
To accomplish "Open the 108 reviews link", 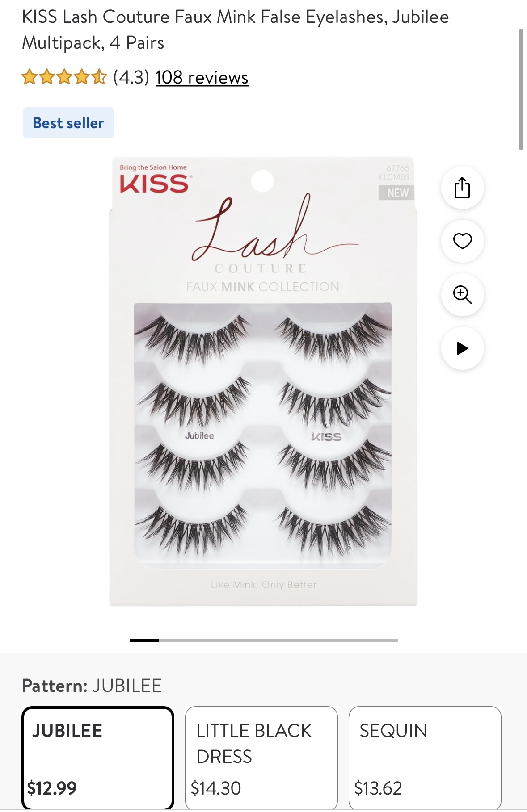I will click(202, 77).
